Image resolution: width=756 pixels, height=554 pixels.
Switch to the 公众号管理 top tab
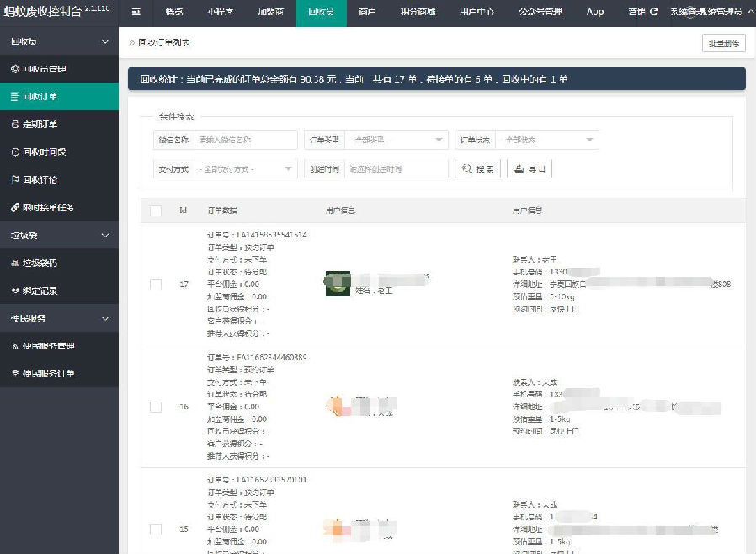coord(540,12)
